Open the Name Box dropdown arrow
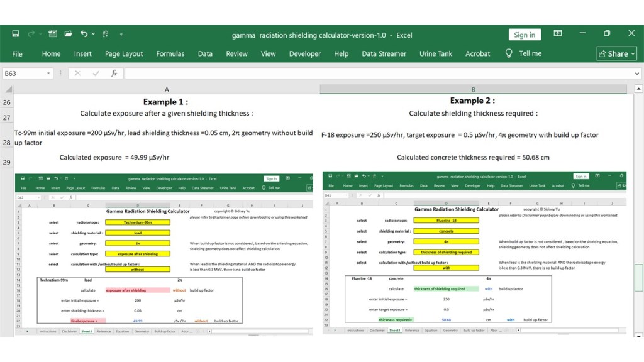The image size is (644, 362). (x=48, y=74)
